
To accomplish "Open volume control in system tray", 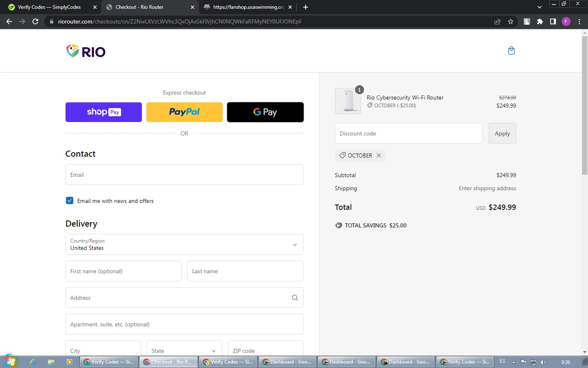I will [543, 362].
